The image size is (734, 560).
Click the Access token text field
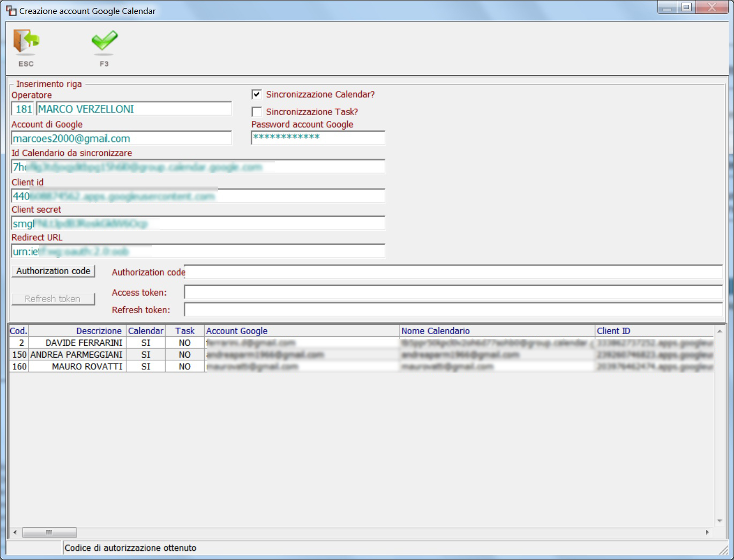click(453, 292)
